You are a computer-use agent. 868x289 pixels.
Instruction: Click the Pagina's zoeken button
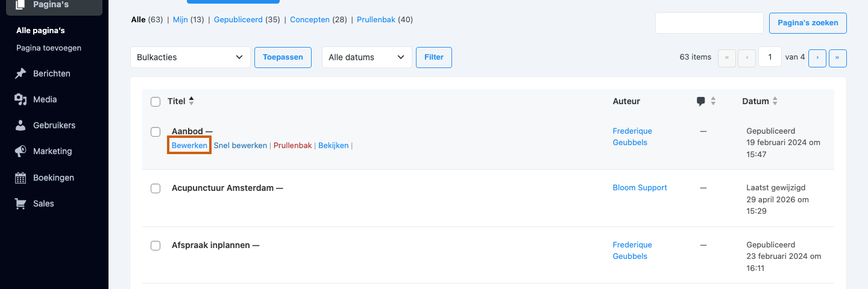[808, 23]
